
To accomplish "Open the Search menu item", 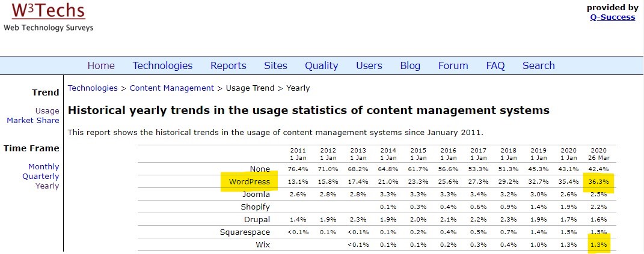I will [538, 65].
